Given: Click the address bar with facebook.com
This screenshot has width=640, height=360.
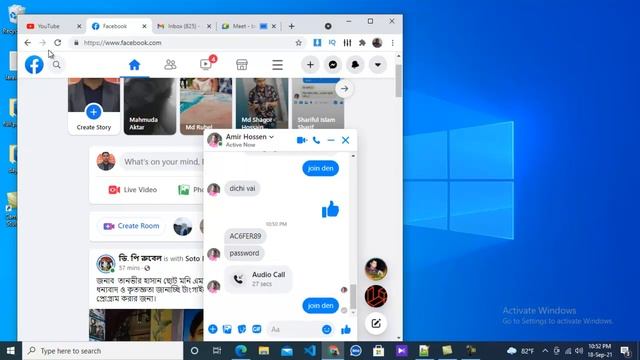Looking at the screenshot, I should 188,42.
